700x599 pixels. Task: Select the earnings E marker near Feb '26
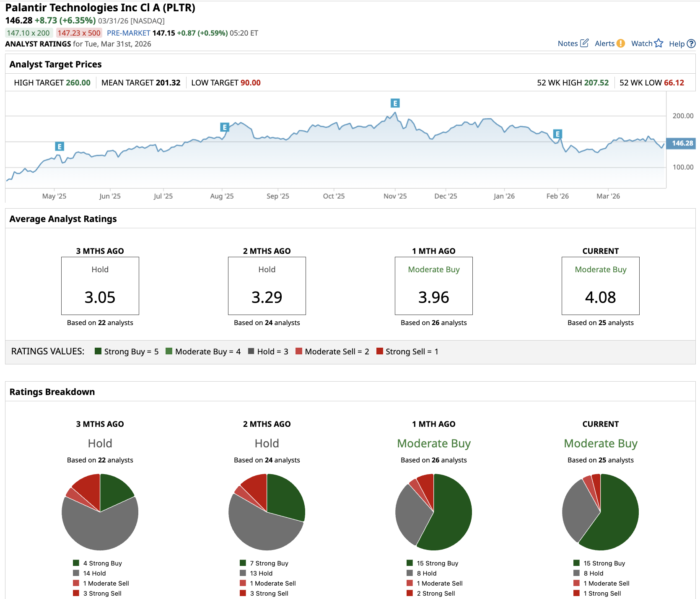[x=557, y=134]
